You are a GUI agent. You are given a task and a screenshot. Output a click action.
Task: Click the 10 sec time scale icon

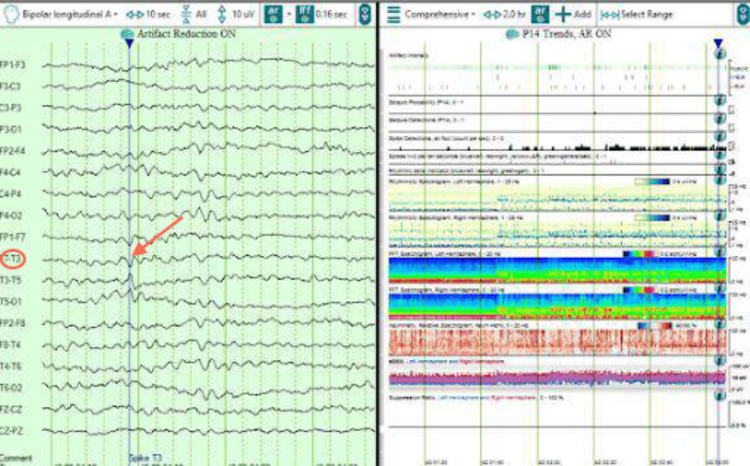[x=134, y=14]
